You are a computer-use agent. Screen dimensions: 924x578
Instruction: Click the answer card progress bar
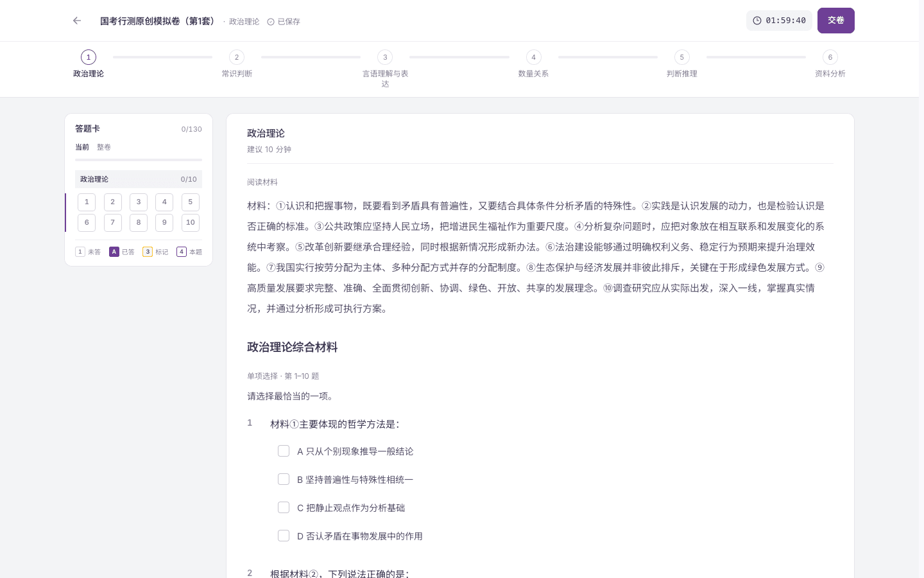pos(139,160)
